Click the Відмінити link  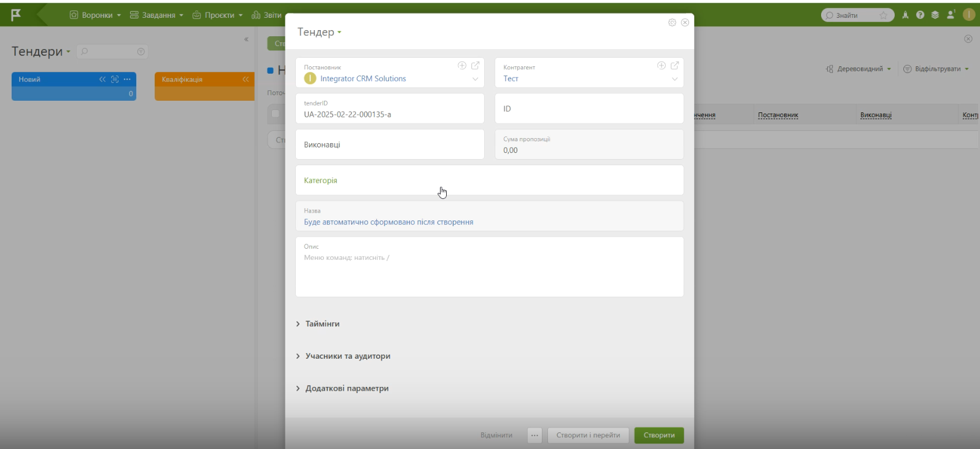pyautogui.click(x=496, y=435)
